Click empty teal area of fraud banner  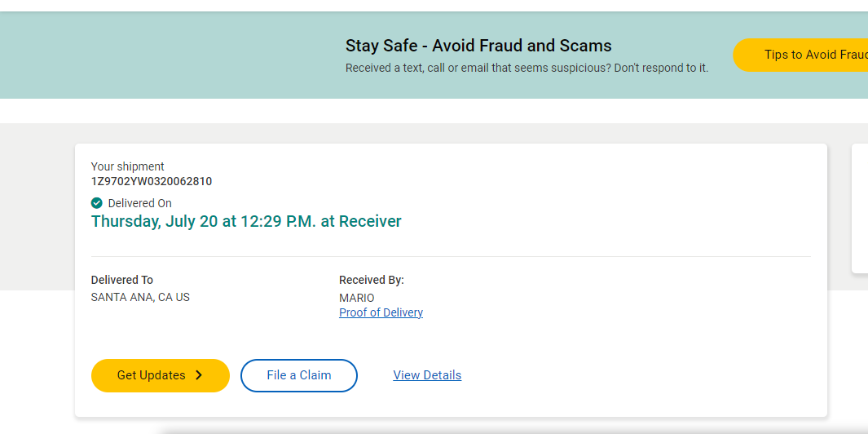click(x=166, y=55)
